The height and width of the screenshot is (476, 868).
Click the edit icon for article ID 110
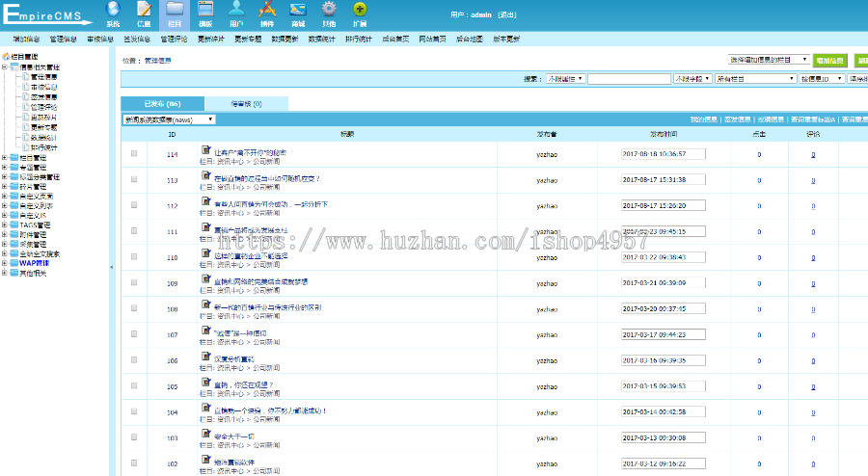tap(206, 253)
